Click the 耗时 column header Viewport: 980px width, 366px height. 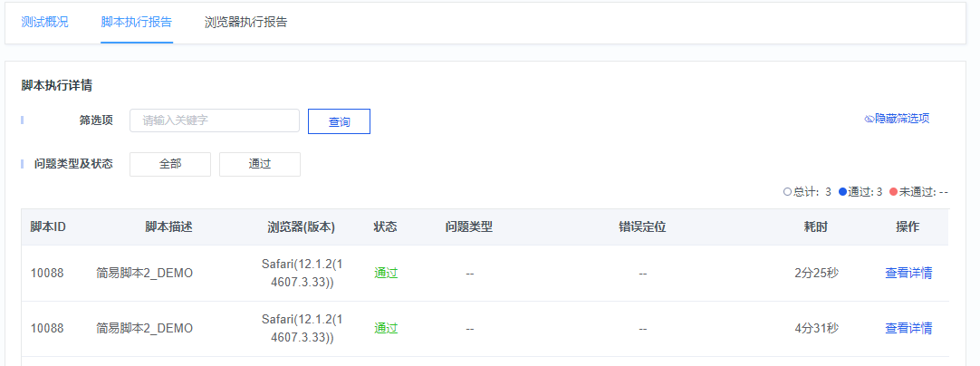[816, 227]
